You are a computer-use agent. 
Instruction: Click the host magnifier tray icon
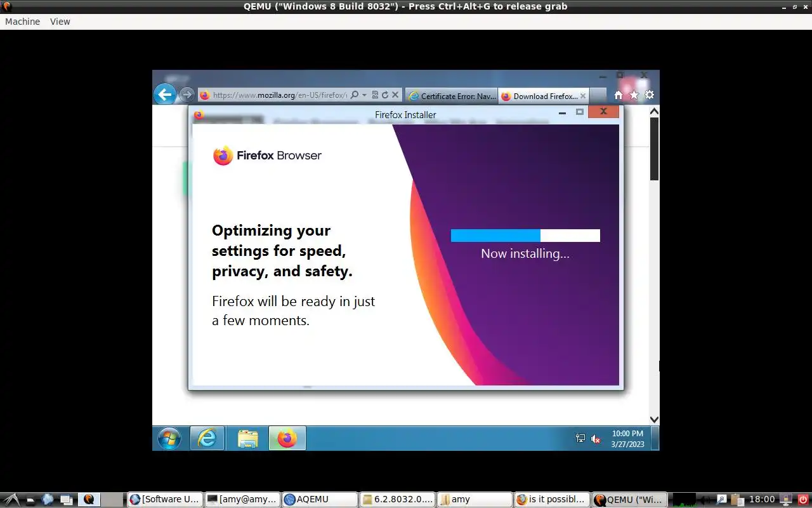click(x=721, y=500)
